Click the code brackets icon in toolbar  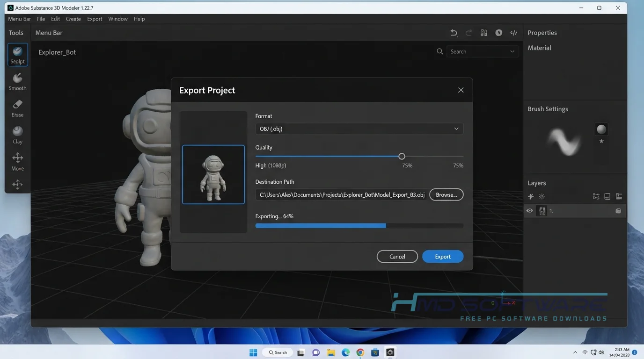(514, 33)
